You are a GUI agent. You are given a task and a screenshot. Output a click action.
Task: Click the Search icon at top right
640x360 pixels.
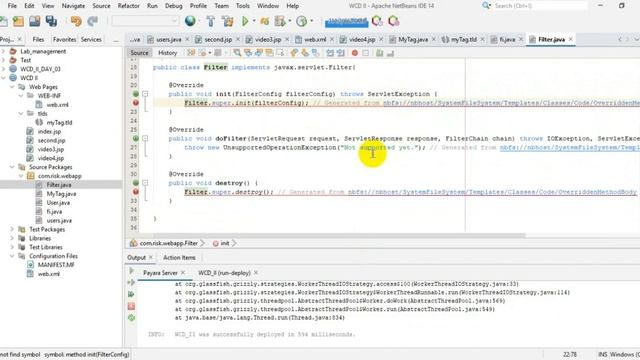pyautogui.click(x=487, y=6)
